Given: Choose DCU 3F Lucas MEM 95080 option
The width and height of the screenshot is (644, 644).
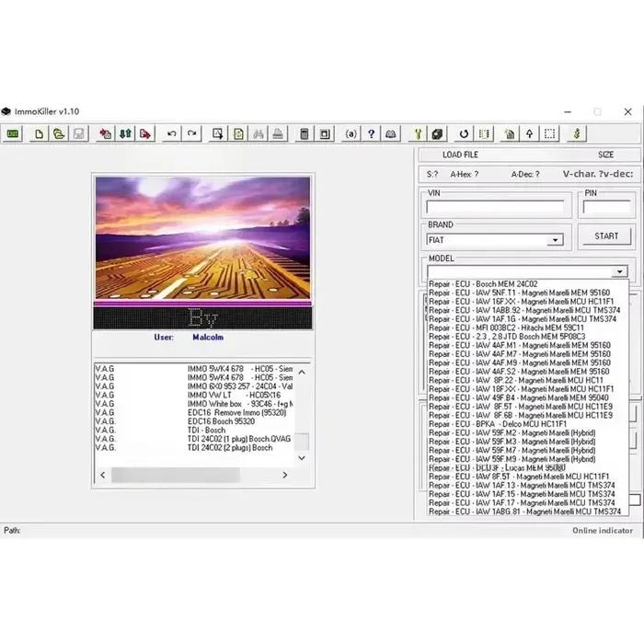Looking at the screenshot, I should click(528, 467).
